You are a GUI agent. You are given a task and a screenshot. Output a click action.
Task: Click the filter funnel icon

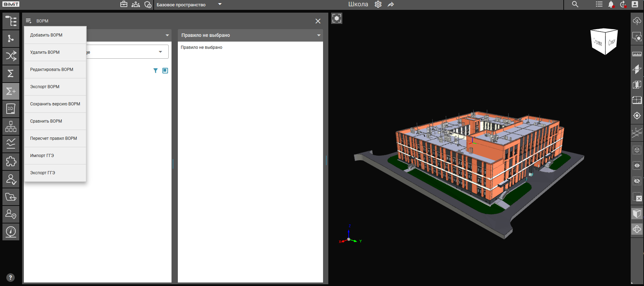click(x=155, y=71)
